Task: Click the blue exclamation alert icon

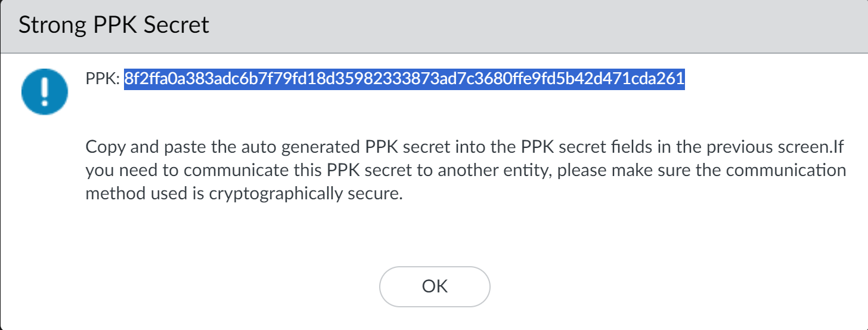Action: [x=44, y=91]
